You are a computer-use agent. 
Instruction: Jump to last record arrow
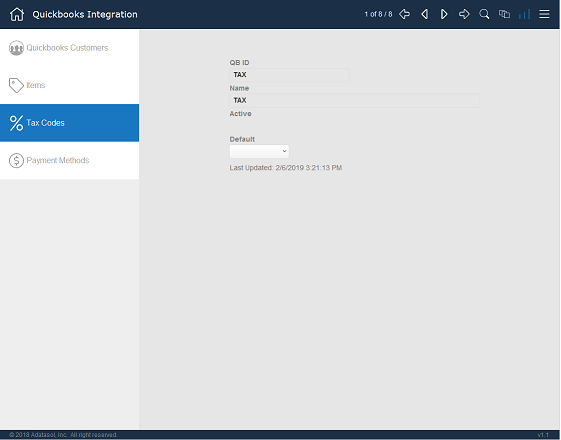(x=464, y=14)
